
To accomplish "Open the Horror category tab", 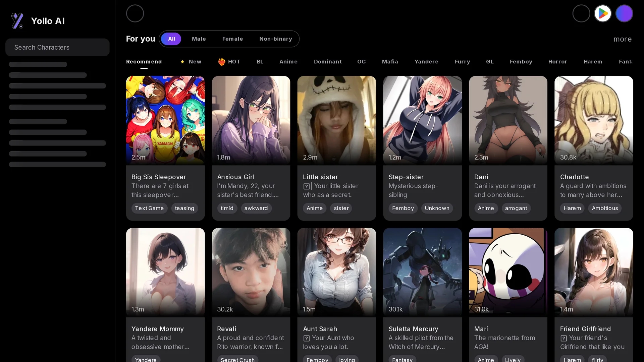I will point(557,62).
